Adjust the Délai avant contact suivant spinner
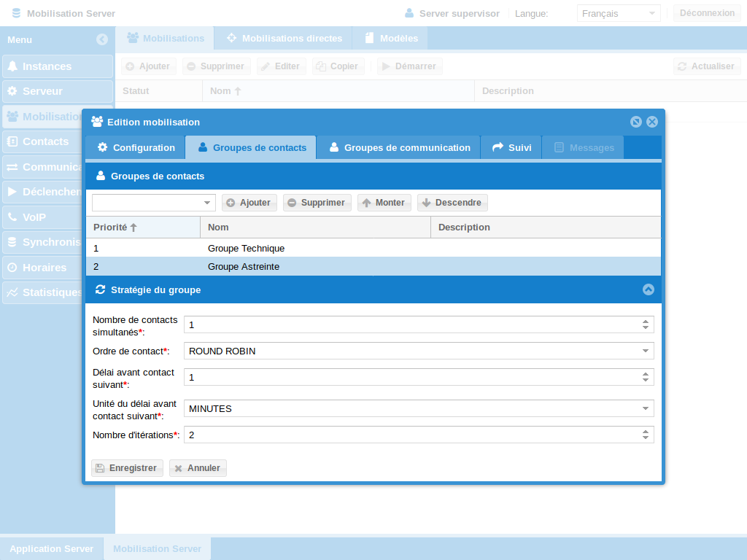 [646, 377]
